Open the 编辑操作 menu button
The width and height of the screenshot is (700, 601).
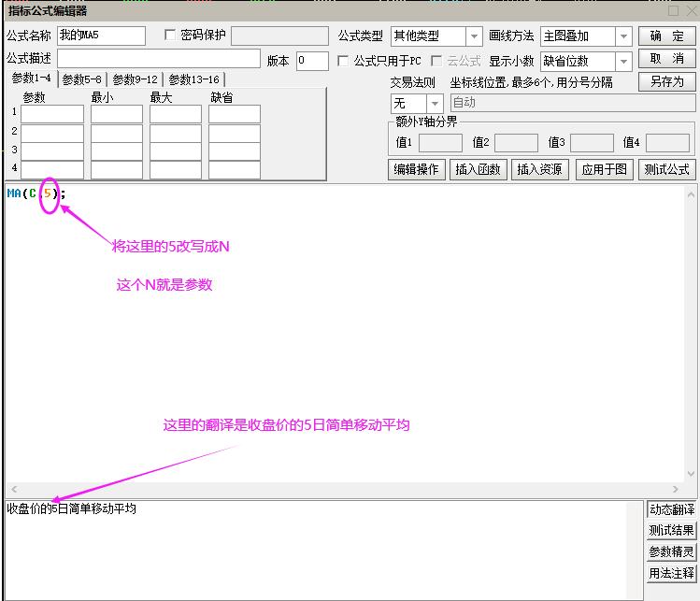(x=417, y=169)
